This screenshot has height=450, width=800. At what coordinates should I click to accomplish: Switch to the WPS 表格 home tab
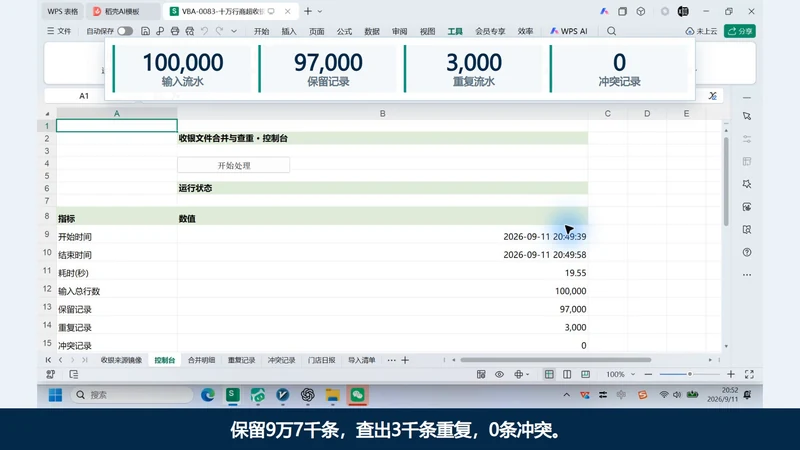point(63,11)
